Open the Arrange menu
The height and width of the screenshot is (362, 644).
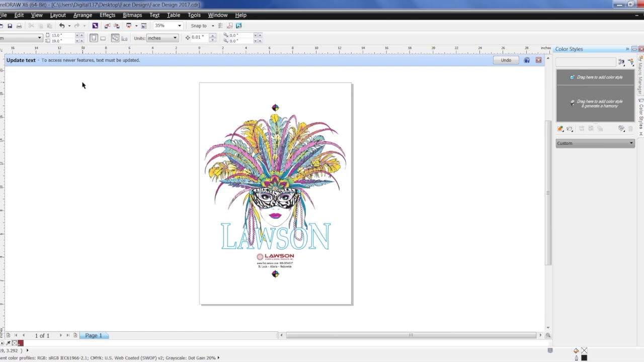[x=83, y=15]
